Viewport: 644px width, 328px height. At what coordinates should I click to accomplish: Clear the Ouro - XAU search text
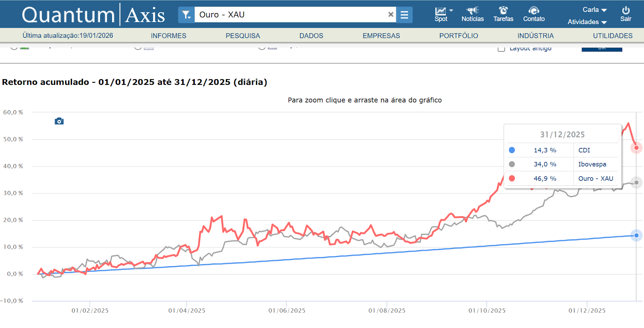point(390,14)
